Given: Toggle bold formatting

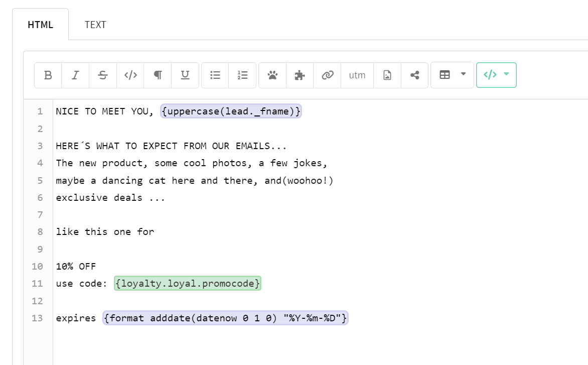Looking at the screenshot, I should pos(48,75).
